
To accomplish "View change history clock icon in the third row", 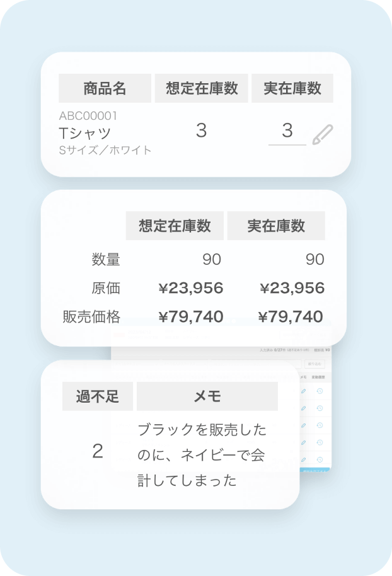I will 320,425.
